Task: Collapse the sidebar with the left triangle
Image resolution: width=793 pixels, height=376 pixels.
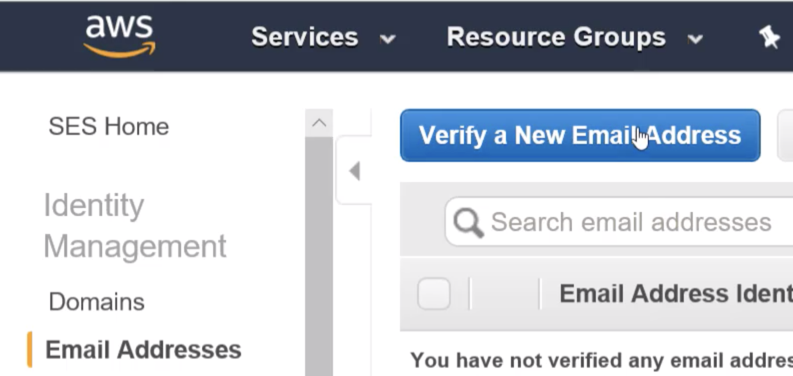Action: click(x=355, y=171)
